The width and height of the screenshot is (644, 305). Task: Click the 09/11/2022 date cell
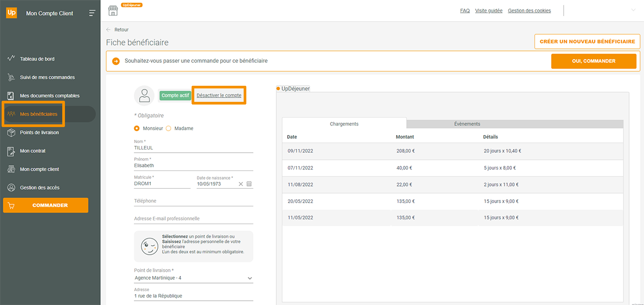point(301,151)
